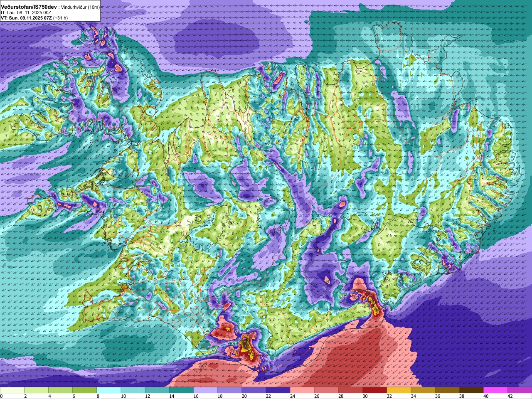Click the 36–38 brown legend swatch
Image resolution: width=532 pixels, height=399 pixels.
click(447, 390)
